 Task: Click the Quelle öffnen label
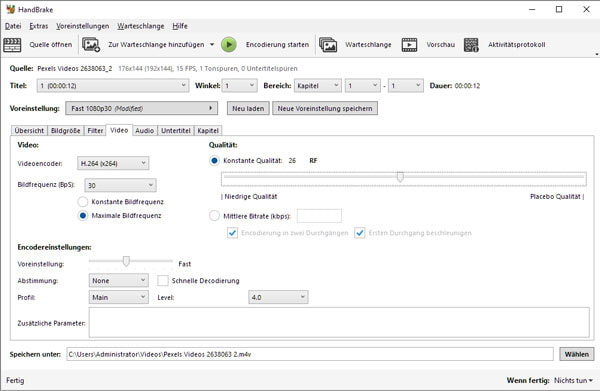point(51,45)
